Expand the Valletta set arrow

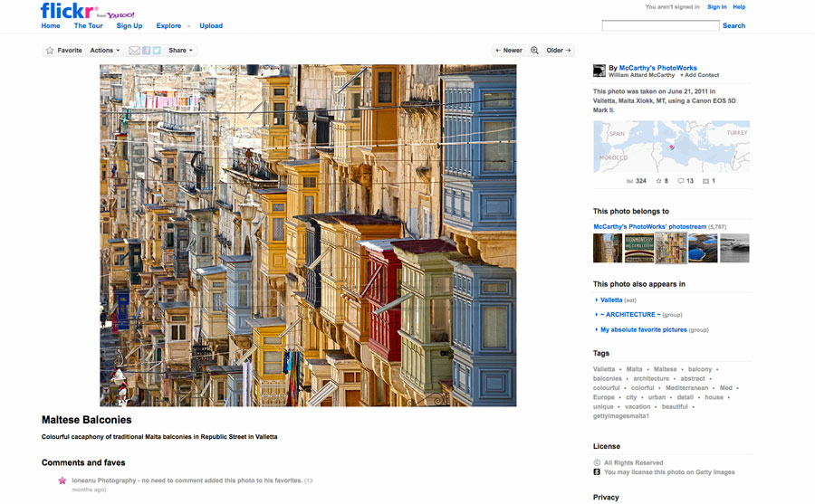click(x=596, y=300)
